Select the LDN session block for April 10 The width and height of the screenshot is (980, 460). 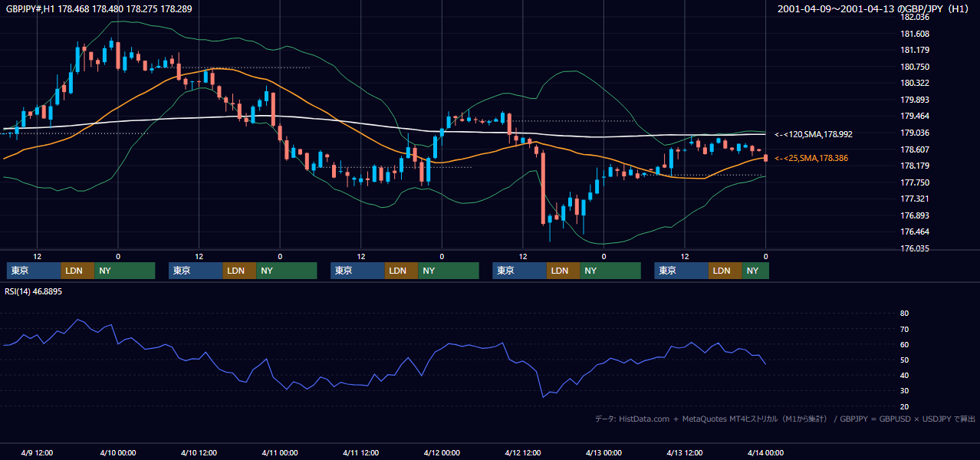point(240,271)
